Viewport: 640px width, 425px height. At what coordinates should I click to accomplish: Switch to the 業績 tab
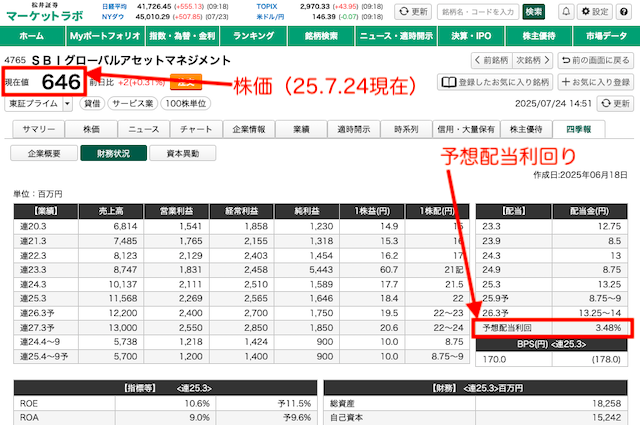click(x=301, y=129)
